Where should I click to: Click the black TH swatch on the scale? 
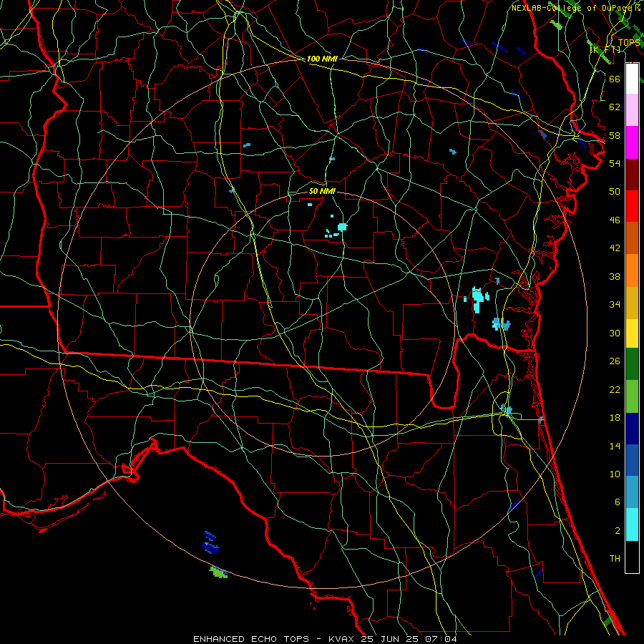[632, 557]
